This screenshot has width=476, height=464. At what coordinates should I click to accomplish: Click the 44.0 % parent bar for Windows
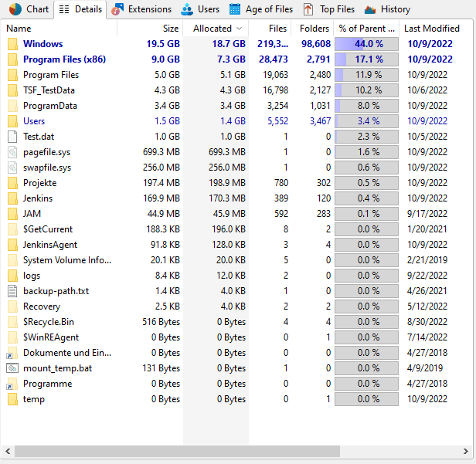(x=366, y=44)
